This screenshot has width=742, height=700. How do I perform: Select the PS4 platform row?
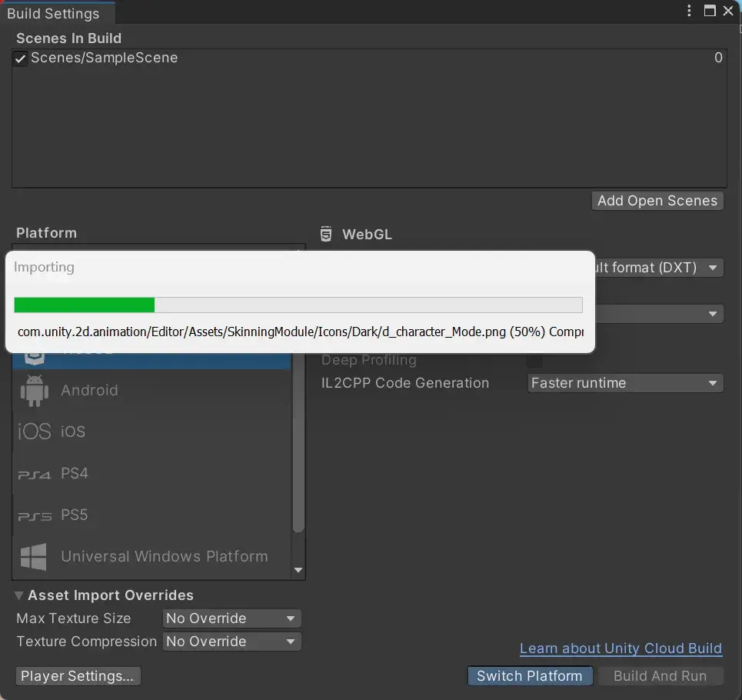tap(152, 473)
